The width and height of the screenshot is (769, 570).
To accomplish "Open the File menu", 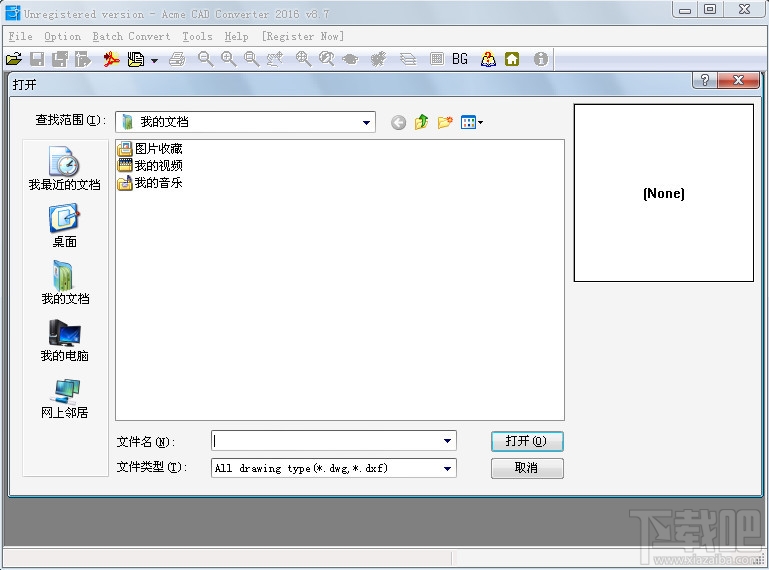I will [21, 36].
